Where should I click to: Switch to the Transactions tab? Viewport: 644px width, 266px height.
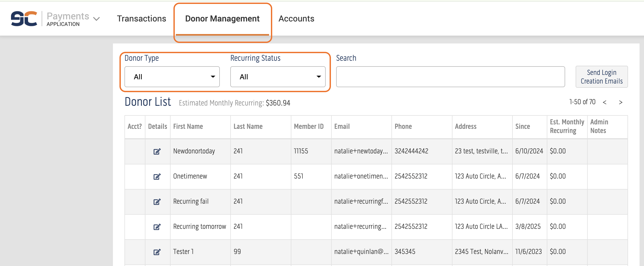141,19
